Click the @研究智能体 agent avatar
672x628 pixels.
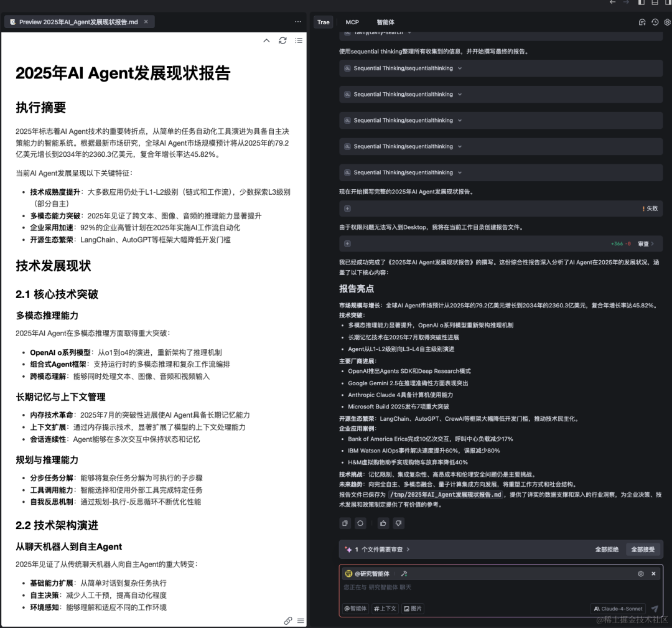348,574
